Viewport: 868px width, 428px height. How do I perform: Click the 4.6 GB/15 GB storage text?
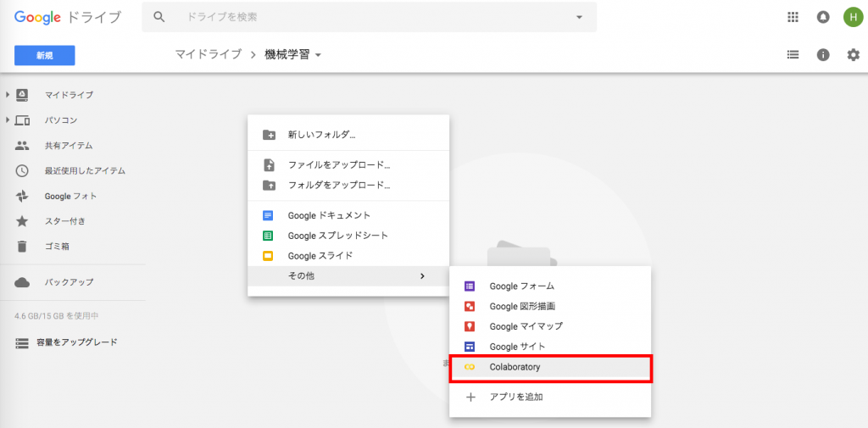coord(57,316)
